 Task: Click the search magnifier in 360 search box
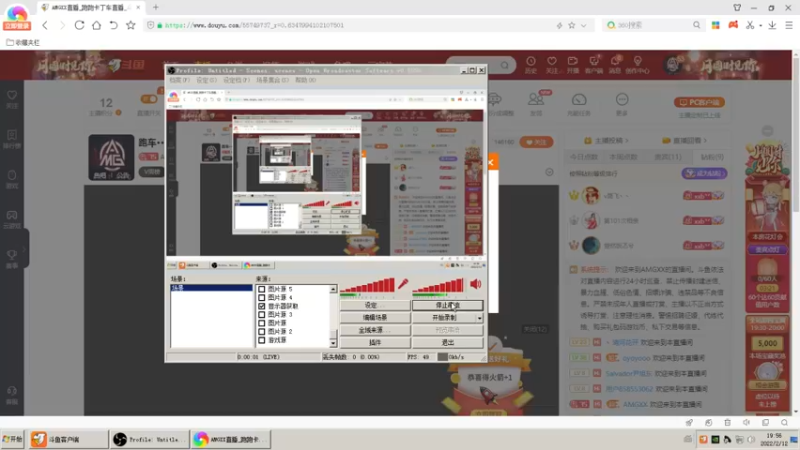click(x=696, y=25)
